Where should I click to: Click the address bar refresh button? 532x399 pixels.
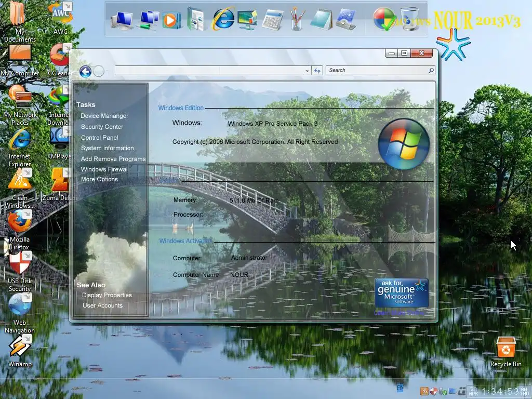317,70
